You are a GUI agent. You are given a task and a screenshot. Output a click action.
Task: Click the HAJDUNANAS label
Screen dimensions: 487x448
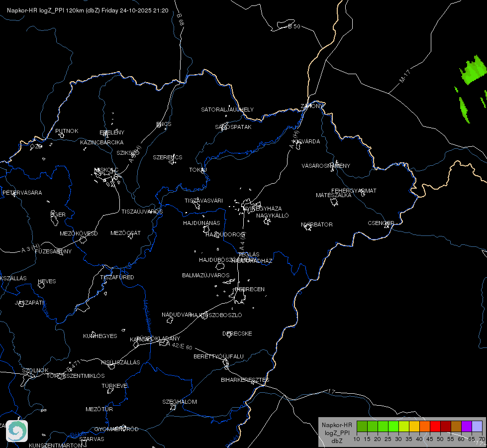click(201, 223)
